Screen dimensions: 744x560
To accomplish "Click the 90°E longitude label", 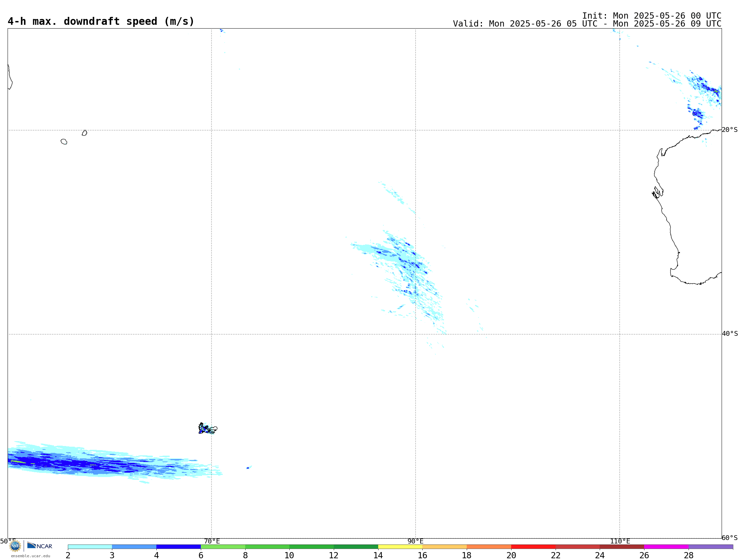I will click(415, 541).
